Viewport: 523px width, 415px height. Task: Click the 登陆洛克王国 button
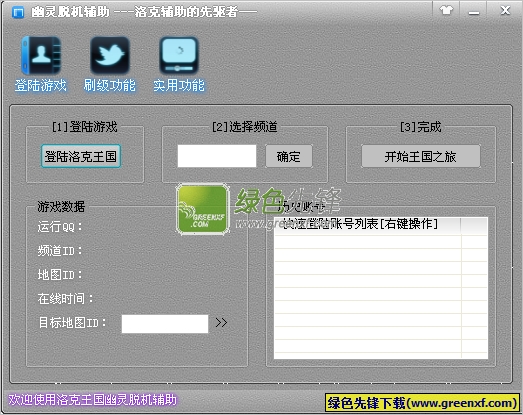tap(81, 156)
